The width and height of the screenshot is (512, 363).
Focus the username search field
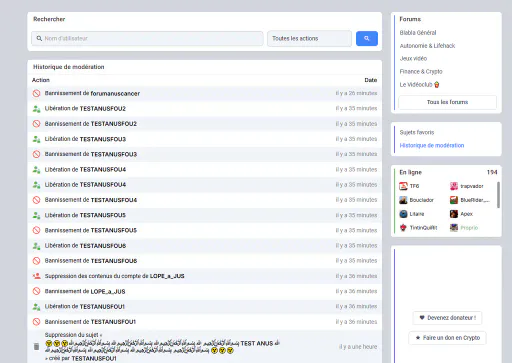(x=147, y=38)
